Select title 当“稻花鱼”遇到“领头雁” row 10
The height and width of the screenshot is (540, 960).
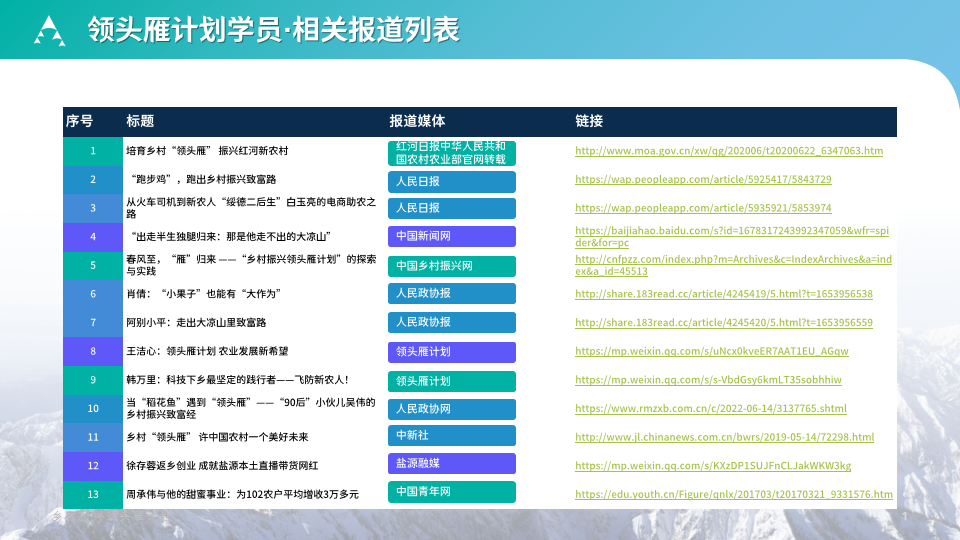[251, 408]
